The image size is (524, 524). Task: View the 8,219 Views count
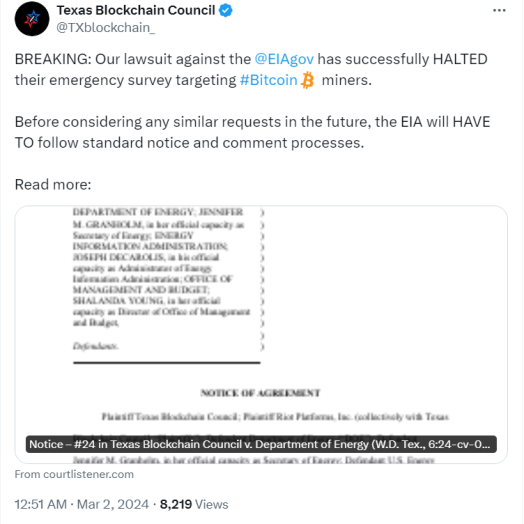pos(194,504)
